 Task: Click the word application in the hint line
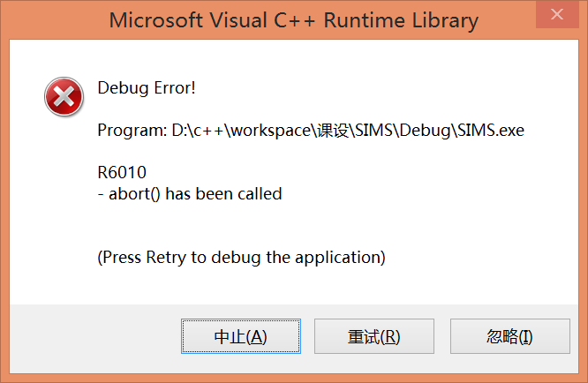click(338, 258)
